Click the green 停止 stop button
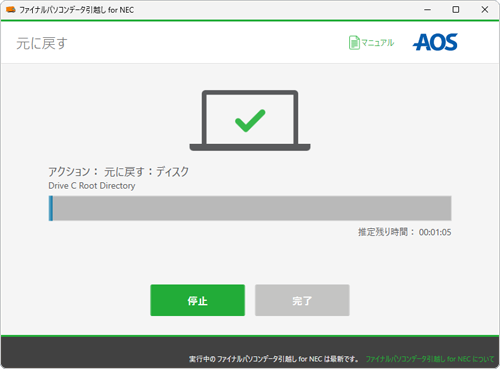This screenshot has height=369, width=500. [x=197, y=300]
